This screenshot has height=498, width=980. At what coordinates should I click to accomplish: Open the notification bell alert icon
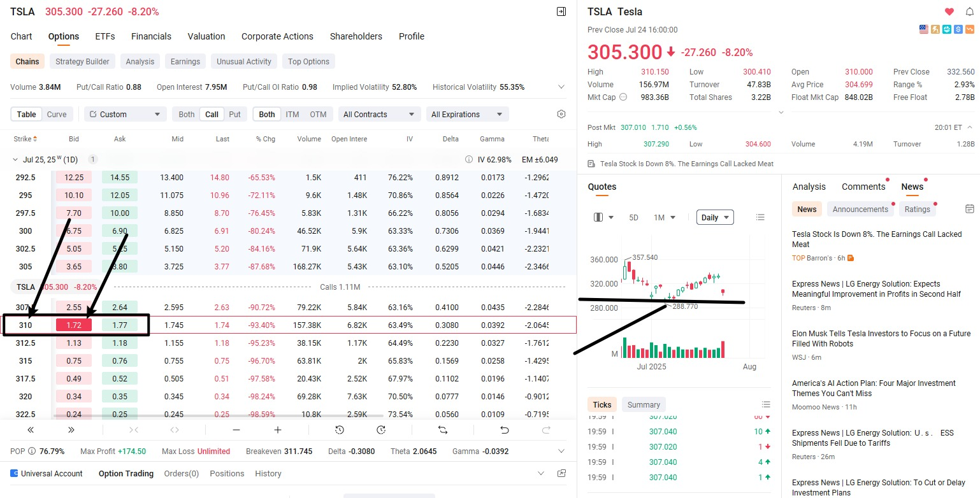pyautogui.click(x=970, y=11)
